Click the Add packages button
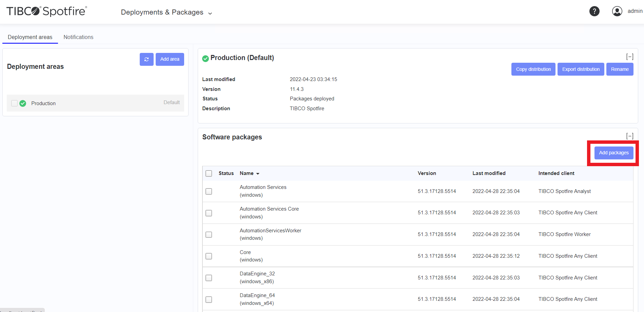644x312 pixels. [x=614, y=153]
